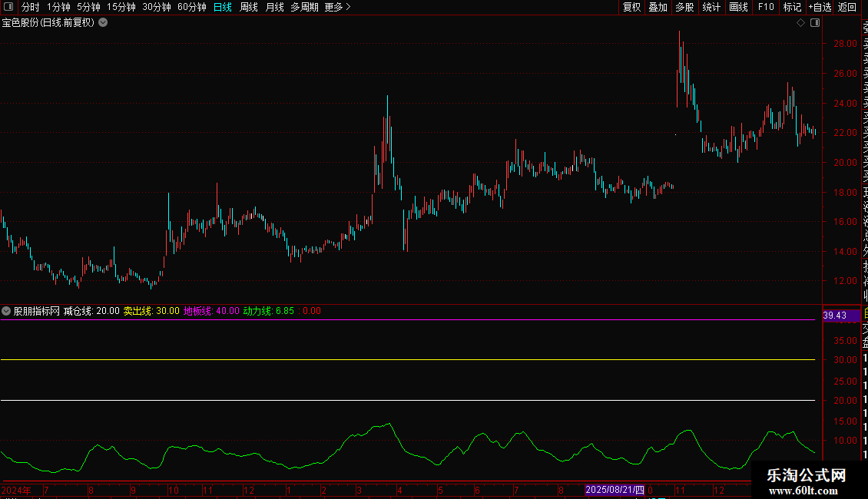Click the diamond icon above the price axis

click(800, 23)
